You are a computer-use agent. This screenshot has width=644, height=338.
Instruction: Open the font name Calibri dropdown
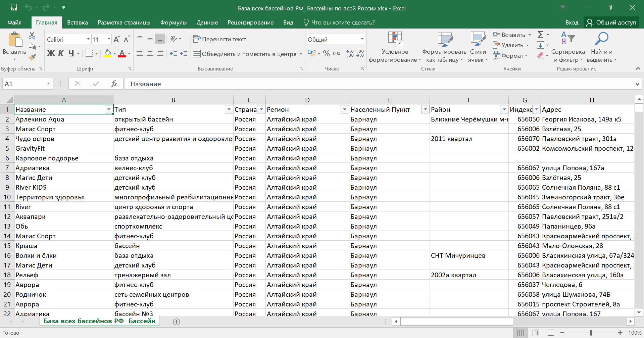click(x=88, y=39)
